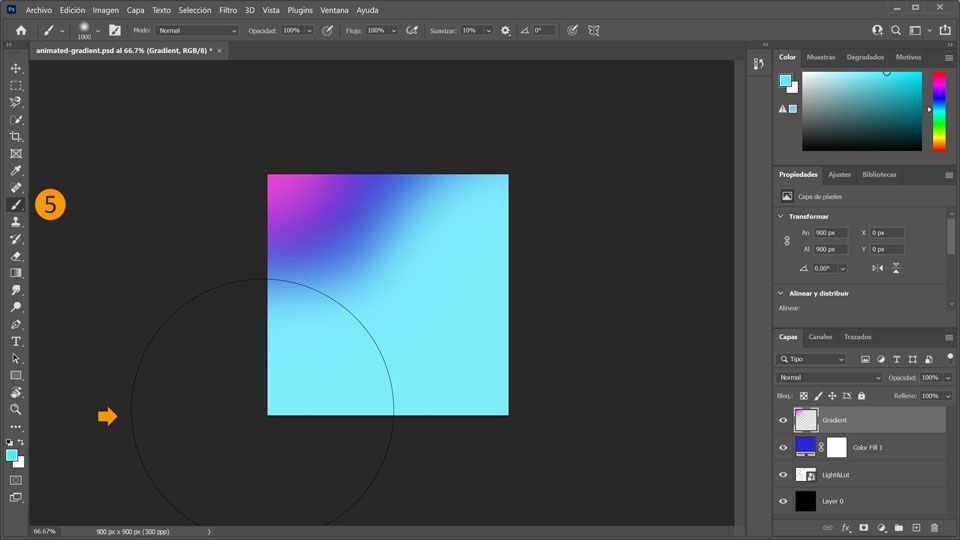Image resolution: width=960 pixels, height=540 pixels.
Task: Open the layer blend mode dropdown
Action: tap(829, 378)
